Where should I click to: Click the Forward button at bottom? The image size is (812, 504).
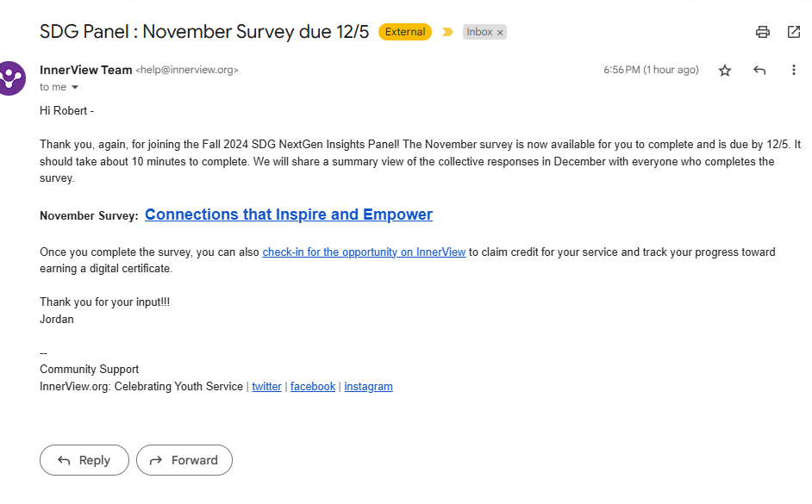coord(184,460)
